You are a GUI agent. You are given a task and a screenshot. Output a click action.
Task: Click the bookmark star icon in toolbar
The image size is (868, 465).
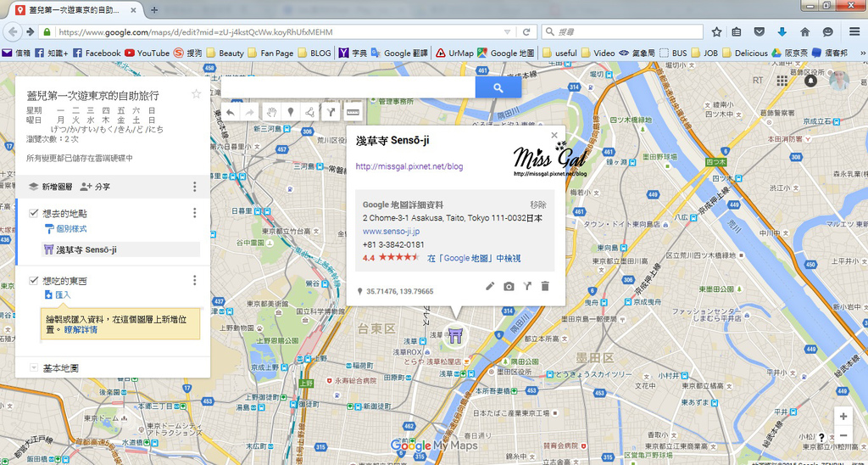[x=716, y=31]
